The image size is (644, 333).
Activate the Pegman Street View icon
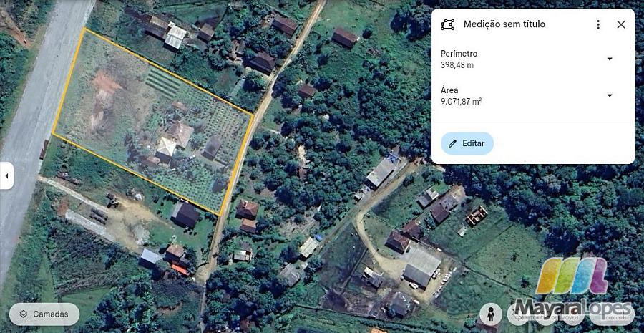click(x=491, y=314)
